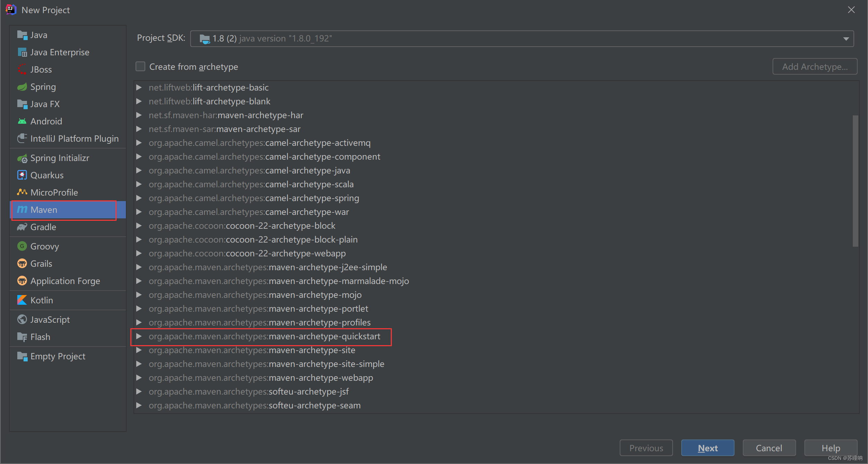Viewport: 868px width, 464px height.
Task: Expand maven-archetype-quickstart node
Action: (x=139, y=336)
